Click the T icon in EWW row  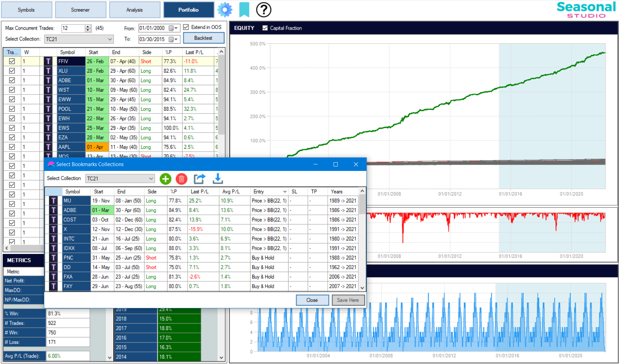[48, 99]
